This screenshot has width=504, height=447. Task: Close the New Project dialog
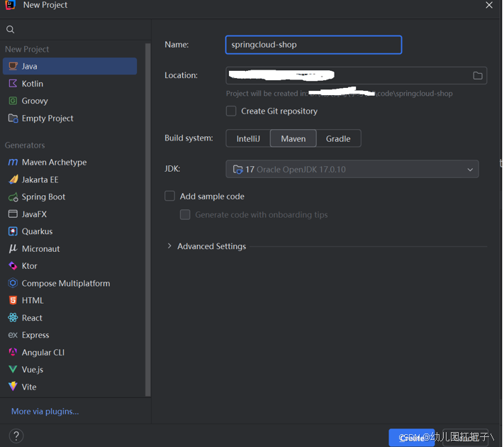click(489, 5)
